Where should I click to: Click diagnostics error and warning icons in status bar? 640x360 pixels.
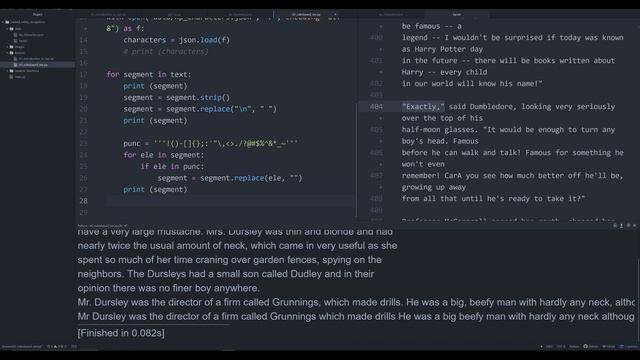coord(56,347)
